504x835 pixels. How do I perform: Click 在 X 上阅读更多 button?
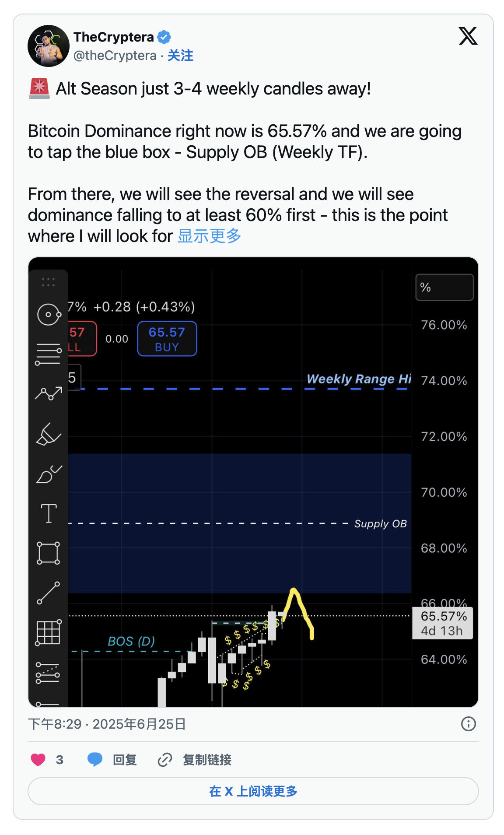tap(253, 791)
